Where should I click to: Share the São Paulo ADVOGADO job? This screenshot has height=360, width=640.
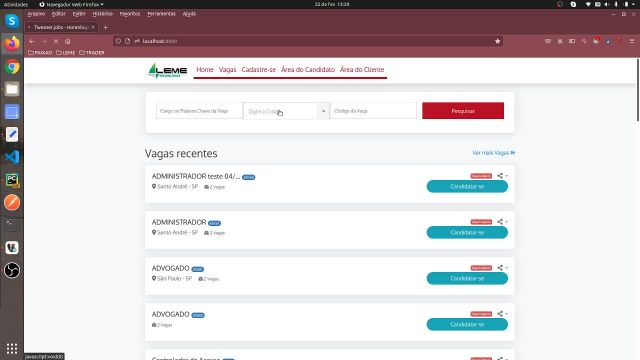[502, 268]
